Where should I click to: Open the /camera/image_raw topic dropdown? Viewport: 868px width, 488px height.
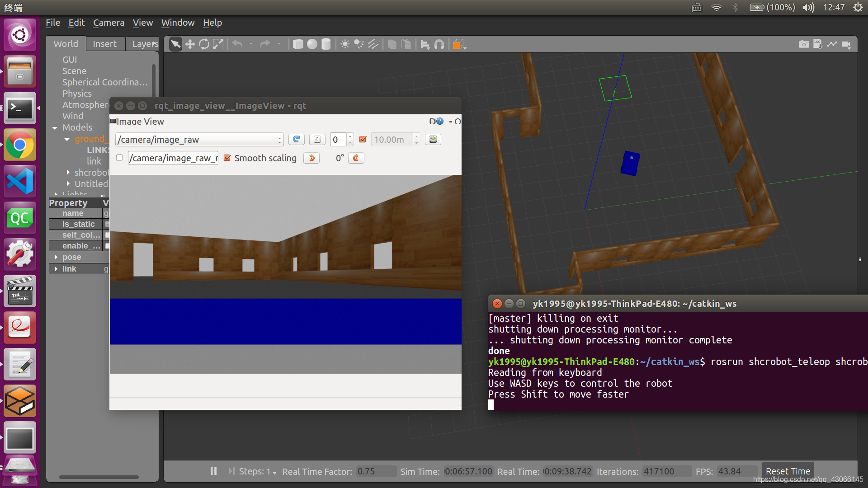click(x=199, y=140)
